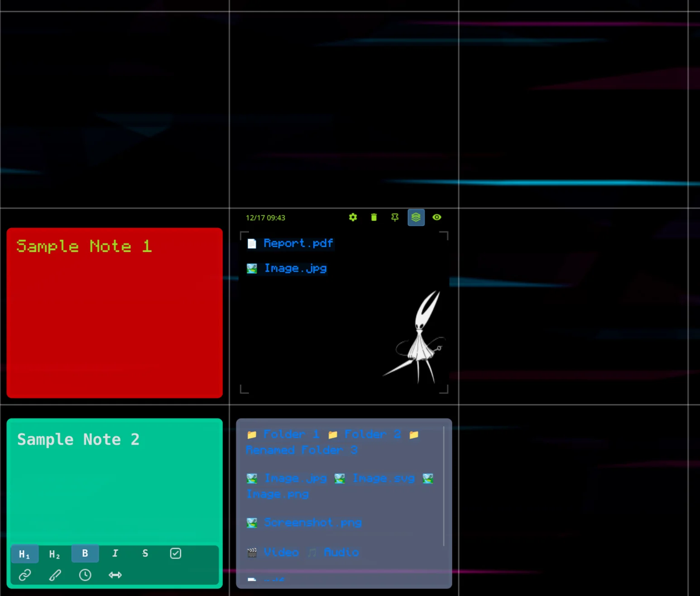Adjust note width with the arrow icon

point(115,575)
